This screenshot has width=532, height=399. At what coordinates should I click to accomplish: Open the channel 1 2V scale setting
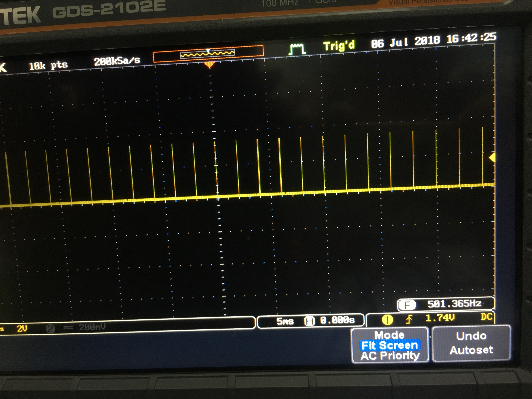click(22, 329)
